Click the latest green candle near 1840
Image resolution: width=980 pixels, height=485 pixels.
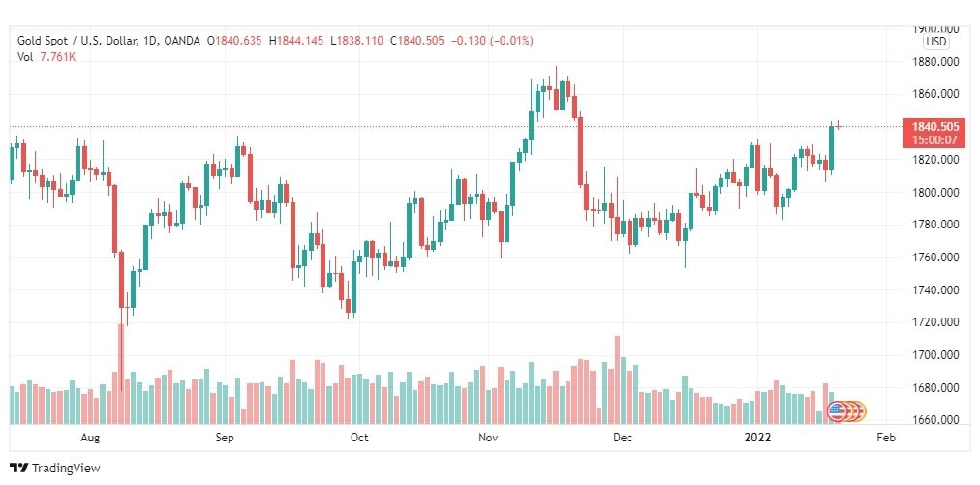coord(832,147)
